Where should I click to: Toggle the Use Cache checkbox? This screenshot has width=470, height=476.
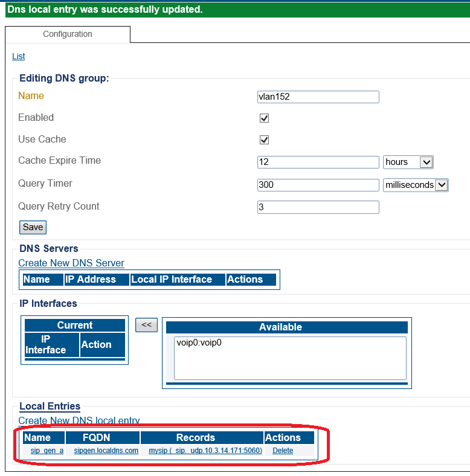pyautogui.click(x=264, y=140)
